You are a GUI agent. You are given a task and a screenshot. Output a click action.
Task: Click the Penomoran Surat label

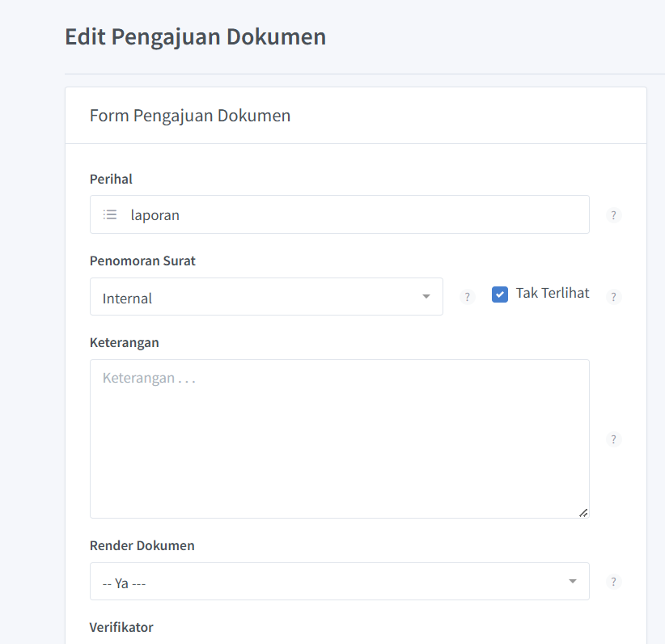tap(142, 261)
